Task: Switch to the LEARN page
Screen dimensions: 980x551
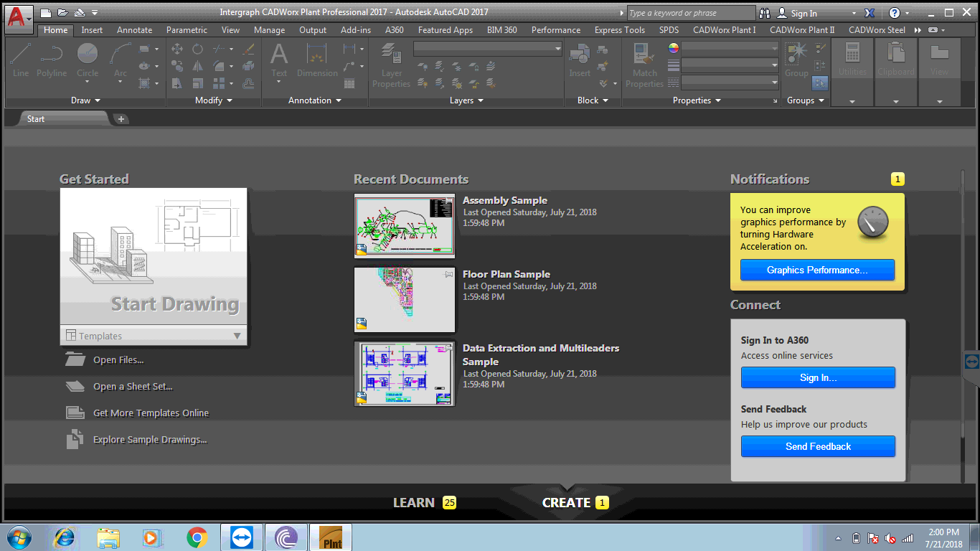Action: click(414, 503)
